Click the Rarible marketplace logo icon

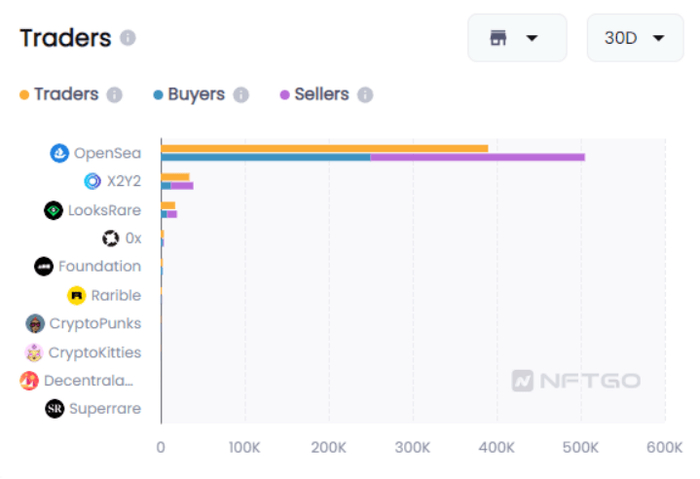click(76, 295)
